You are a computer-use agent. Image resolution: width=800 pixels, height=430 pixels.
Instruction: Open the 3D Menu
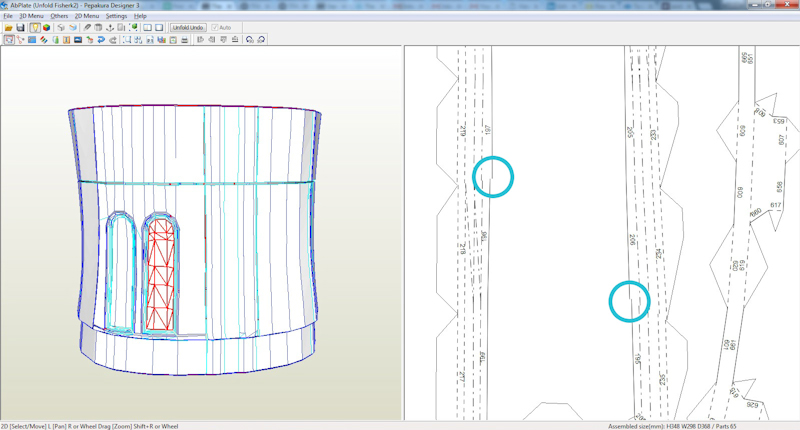point(31,16)
